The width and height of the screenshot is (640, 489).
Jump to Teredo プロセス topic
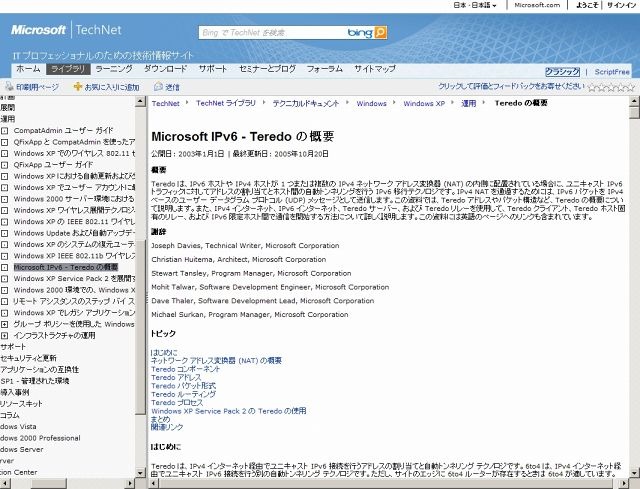177,402
